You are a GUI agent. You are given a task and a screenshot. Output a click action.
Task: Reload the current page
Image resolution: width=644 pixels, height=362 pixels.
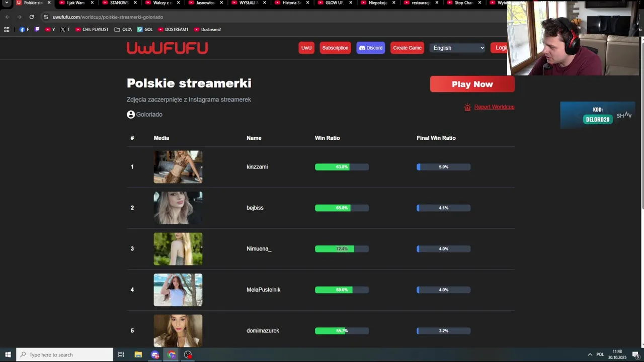click(31, 17)
